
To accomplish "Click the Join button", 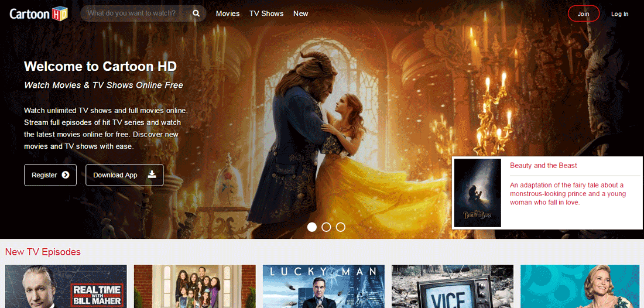I will 583,13.
